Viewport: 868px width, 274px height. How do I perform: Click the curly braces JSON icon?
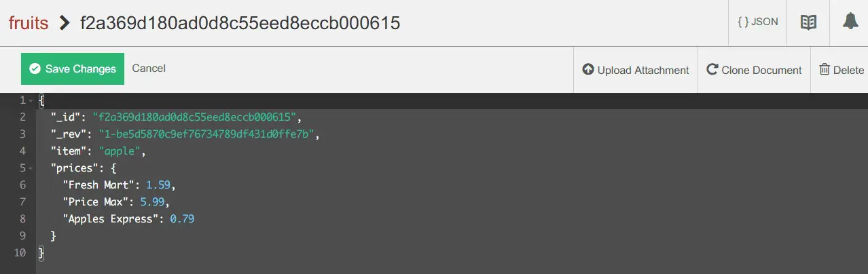(x=743, y=22)
